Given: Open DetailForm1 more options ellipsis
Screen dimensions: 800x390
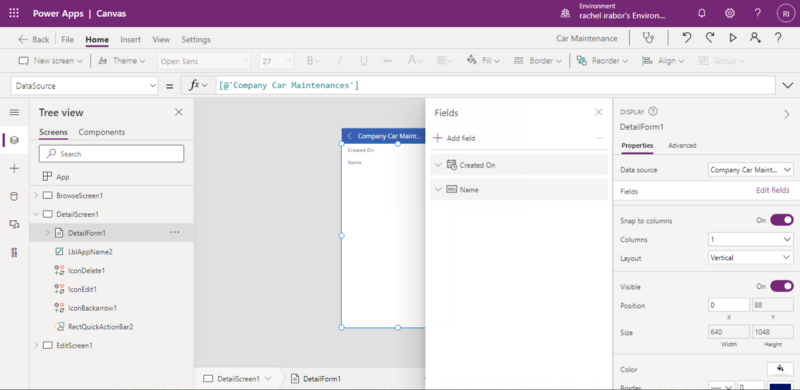Looking at the screenshot, I should 174,232.
